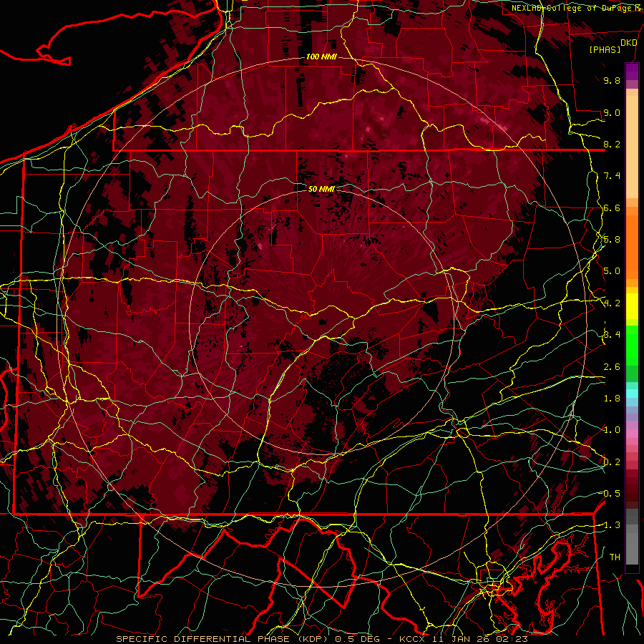Viewport: 644px width, 644px height.
Task: Click the 4.2 scale value
Action: [612, 303]
